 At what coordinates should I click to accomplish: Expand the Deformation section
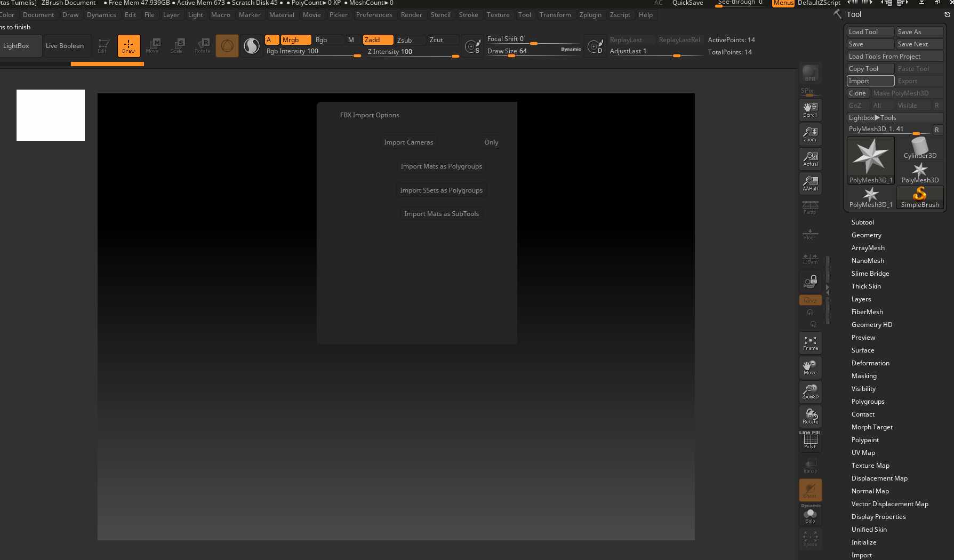pos(870,363)
